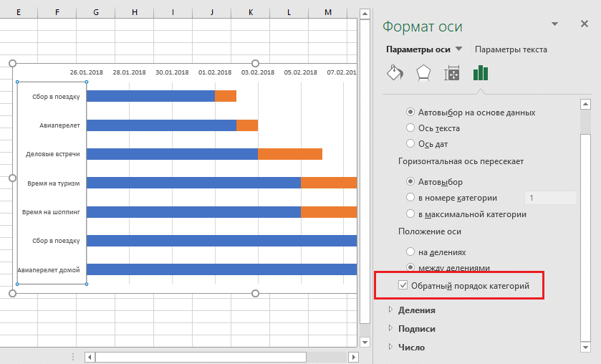Expand the Подписи section

390,329
